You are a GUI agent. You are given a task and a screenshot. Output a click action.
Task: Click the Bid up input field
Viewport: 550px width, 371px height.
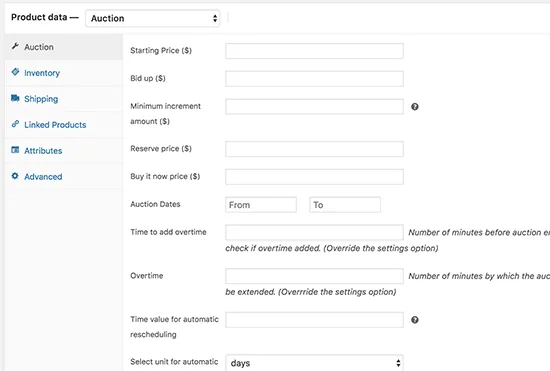[314, 79]
